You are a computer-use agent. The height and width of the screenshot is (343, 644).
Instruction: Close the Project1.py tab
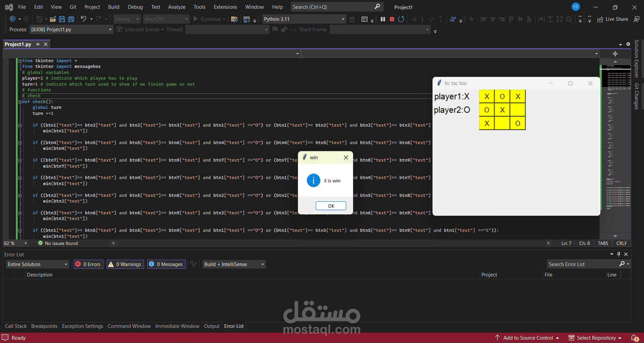[46, 44]
